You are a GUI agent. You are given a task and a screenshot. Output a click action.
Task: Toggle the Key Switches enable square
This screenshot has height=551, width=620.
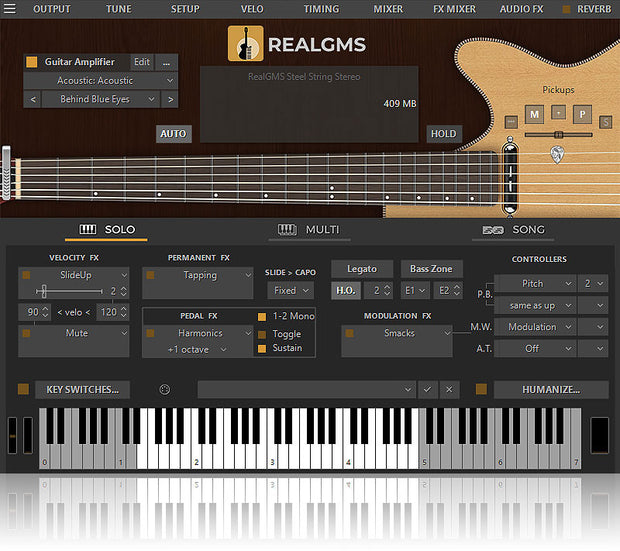pos(23,389)
